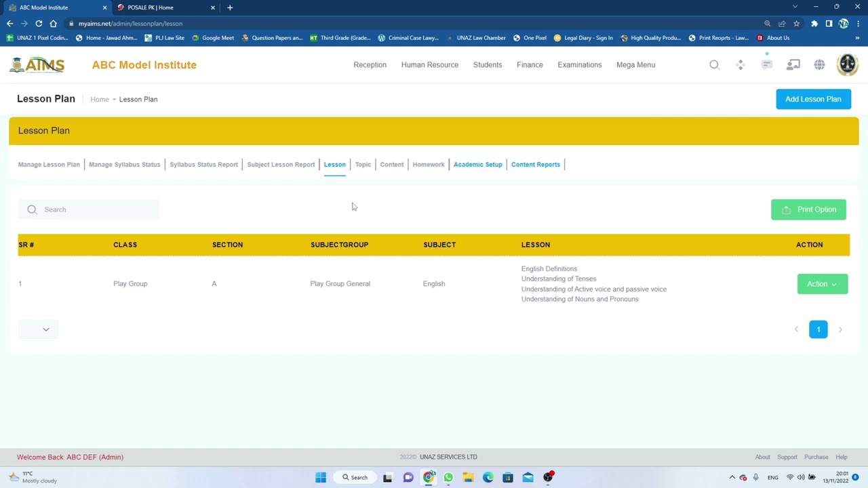Open the Examinations menu
Image resolution: width=868 pixels, height=488 pixels.
tap(580, 65)
